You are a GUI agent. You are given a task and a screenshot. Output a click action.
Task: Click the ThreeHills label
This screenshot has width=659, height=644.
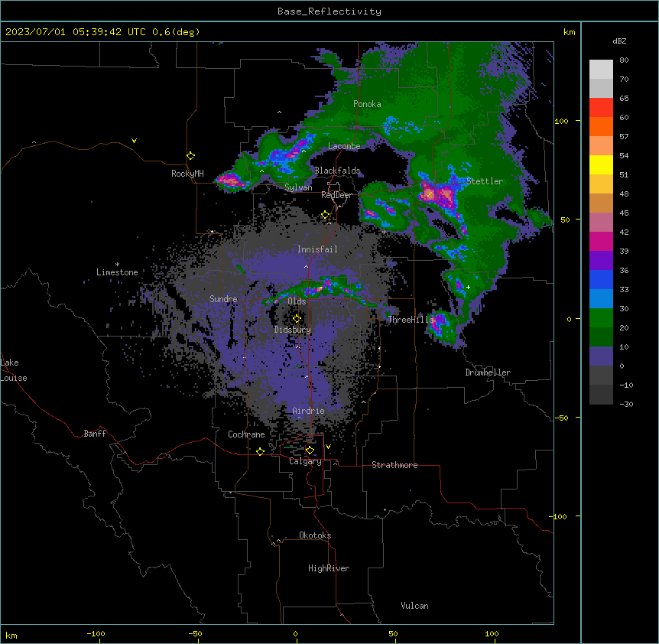[411, 320]
